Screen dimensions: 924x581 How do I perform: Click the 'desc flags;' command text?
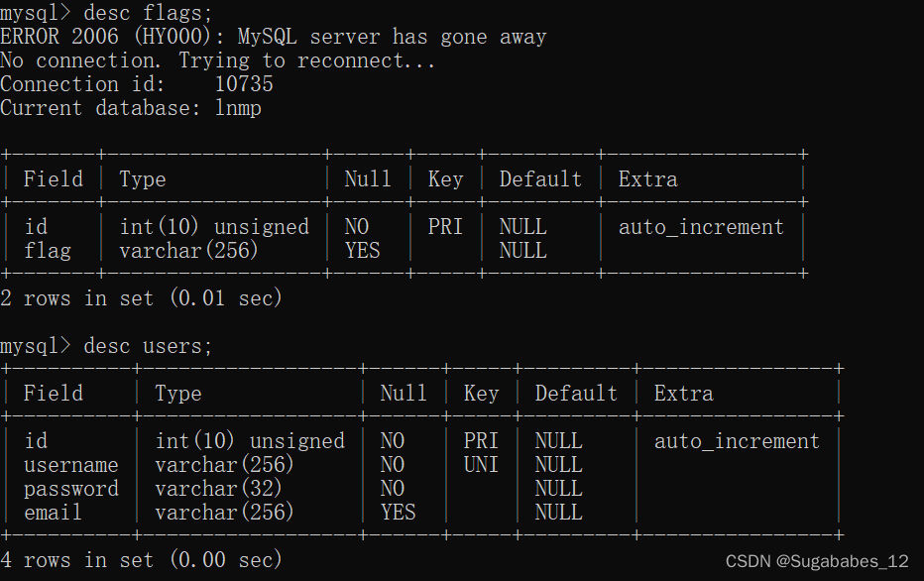[148, 12]
